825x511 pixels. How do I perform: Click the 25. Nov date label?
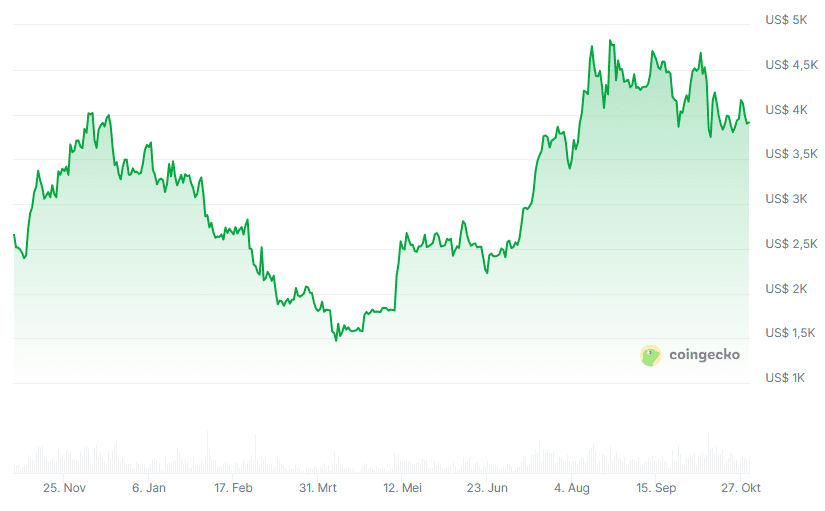pos(64,488)
